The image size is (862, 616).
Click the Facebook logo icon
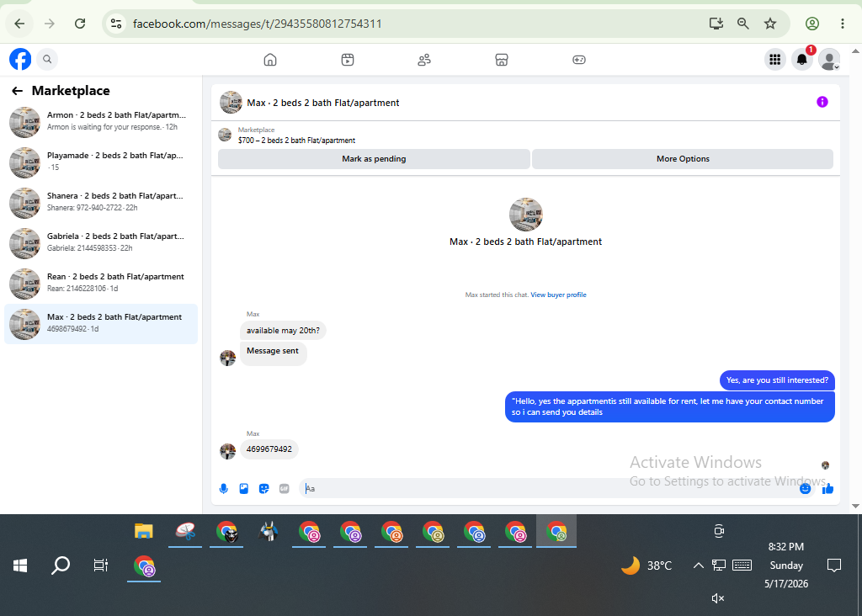20,60
